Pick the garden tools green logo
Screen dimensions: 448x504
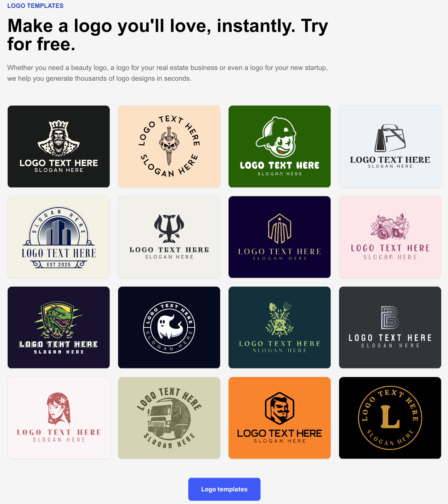coord(280,327)
